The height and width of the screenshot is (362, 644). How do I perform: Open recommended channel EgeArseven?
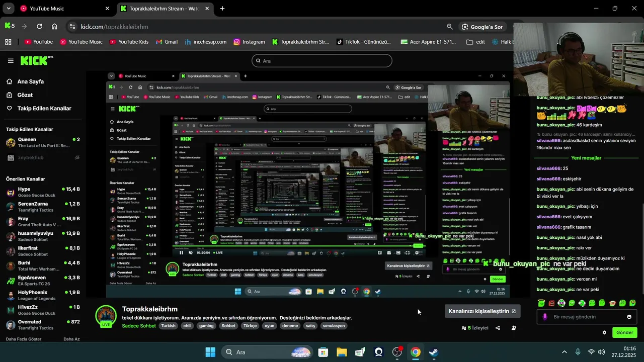pos(43,281)
